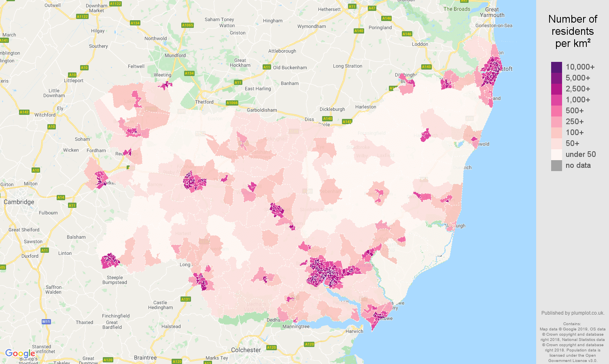
Task: Click the Braintree town label
Action: [x=145, y=358]
